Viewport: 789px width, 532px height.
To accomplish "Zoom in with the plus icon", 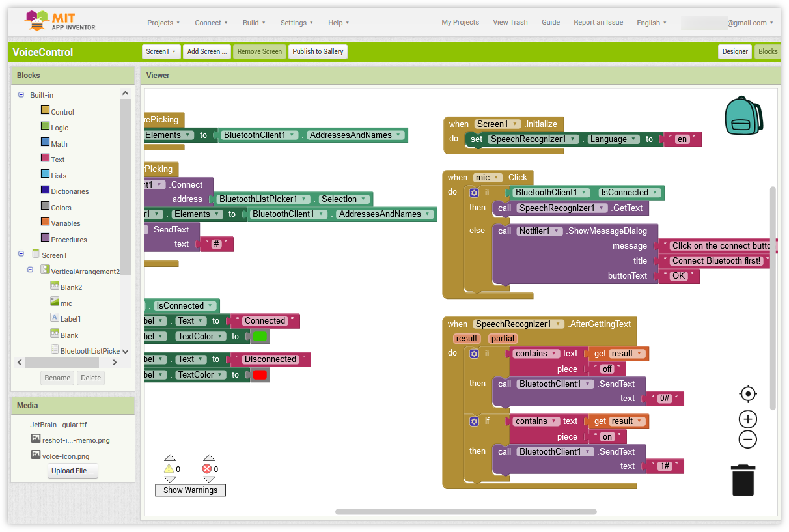I will [748, 419].
